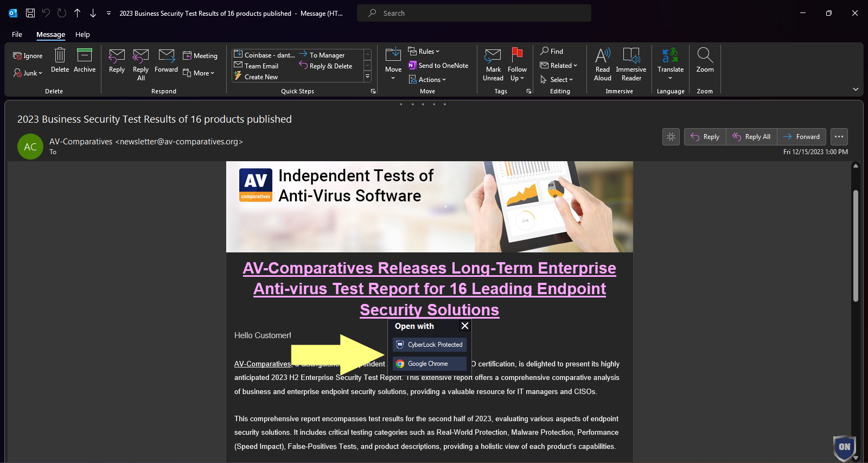Go to previous item with up arrow

coord(78,13)
